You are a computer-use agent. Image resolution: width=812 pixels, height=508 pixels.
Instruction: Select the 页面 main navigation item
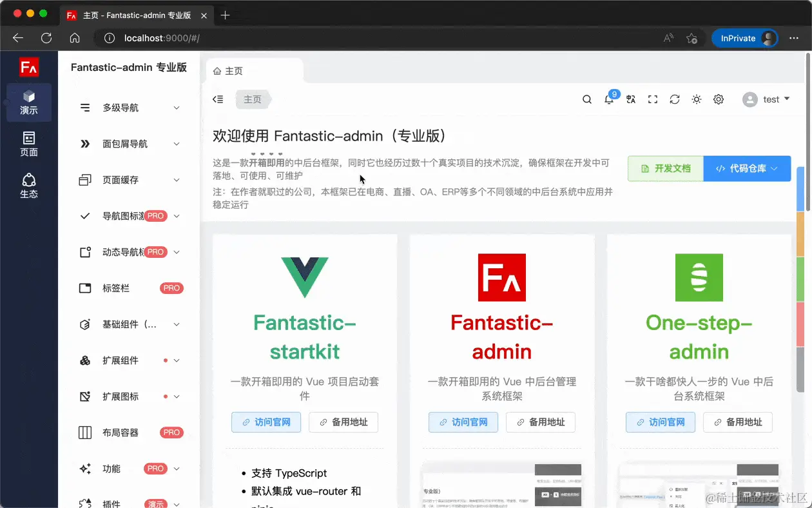coord(29,144)
